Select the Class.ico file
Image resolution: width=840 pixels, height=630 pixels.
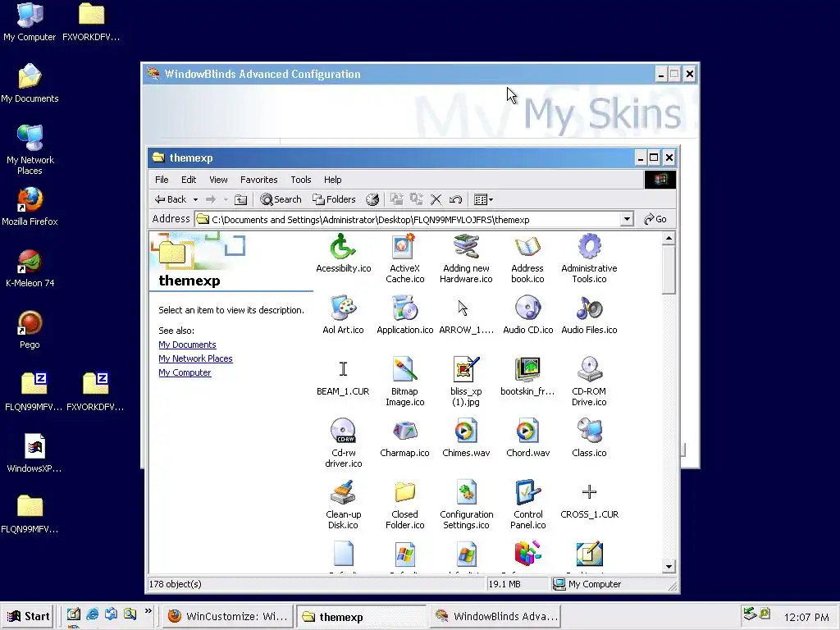click(x=589, y=438)
